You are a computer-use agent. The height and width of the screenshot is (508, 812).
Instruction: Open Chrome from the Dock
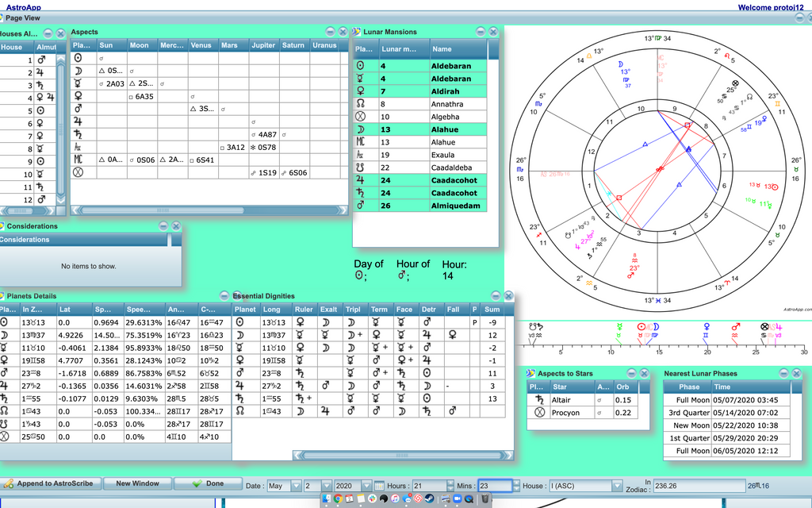tap(338, 498)
